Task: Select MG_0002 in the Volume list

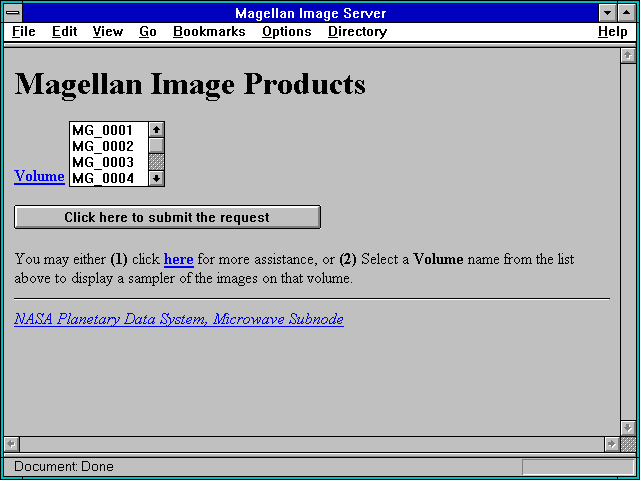Action: 109,146
